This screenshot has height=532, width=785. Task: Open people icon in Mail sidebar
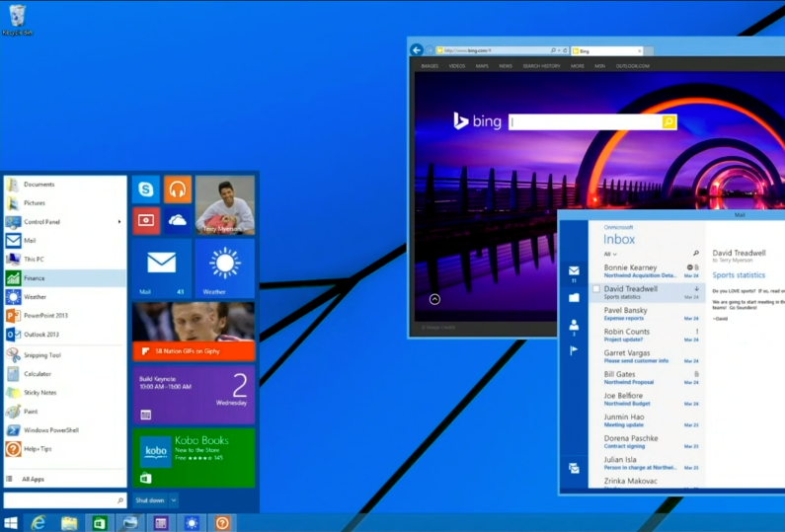click(x=575, y=325)
